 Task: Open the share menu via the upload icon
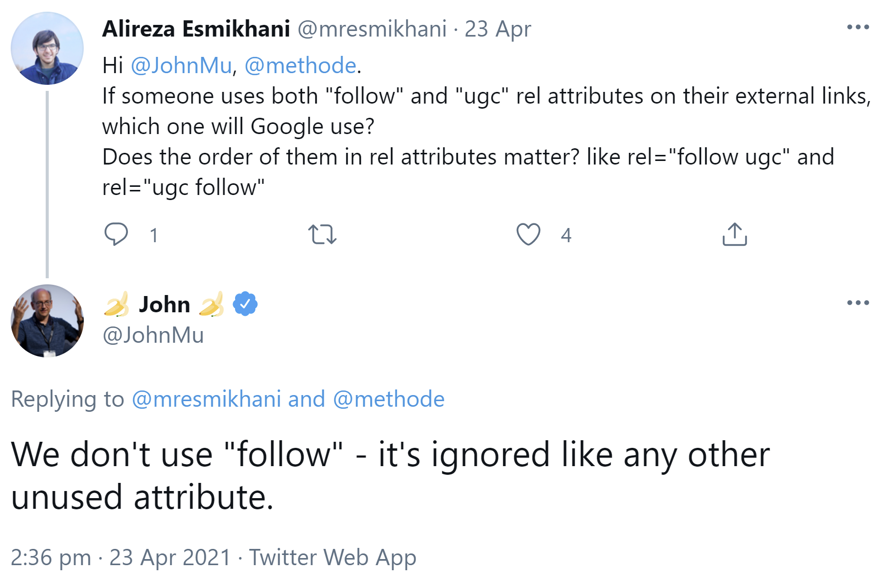[x=736, y=234]
